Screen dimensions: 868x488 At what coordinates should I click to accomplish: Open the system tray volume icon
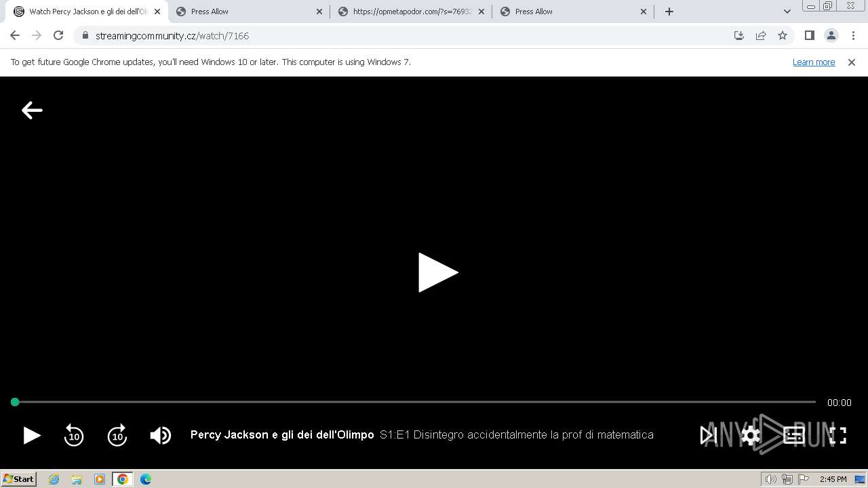tap(771, 479)
